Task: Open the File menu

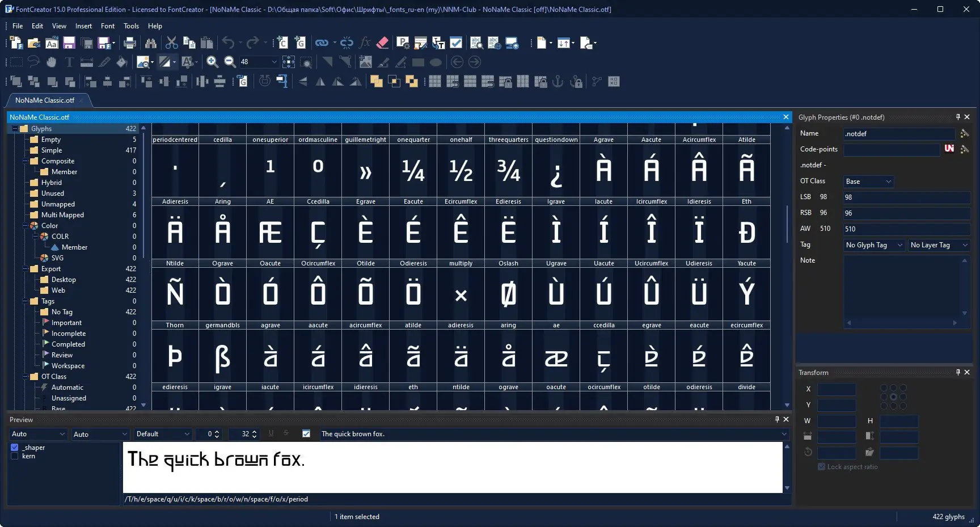Action: click(x=18, y=26)
